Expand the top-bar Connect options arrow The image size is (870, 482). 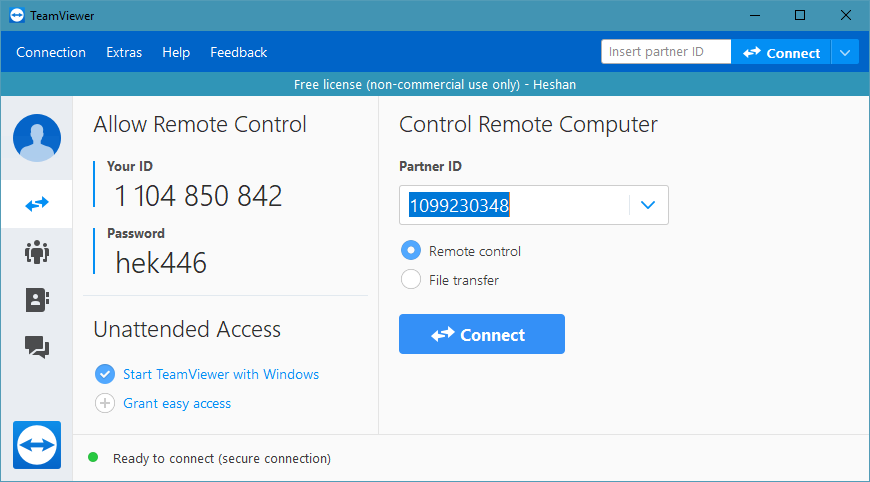pos(845,53)
